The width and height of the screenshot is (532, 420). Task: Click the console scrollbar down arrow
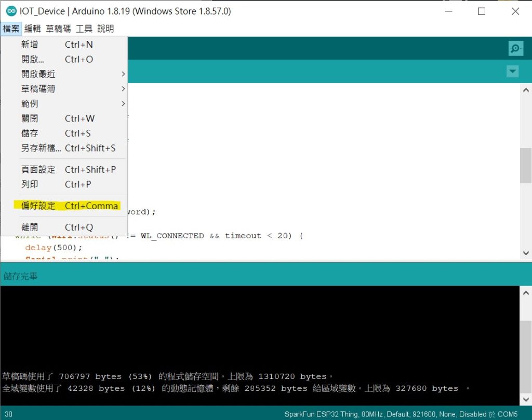526,400
